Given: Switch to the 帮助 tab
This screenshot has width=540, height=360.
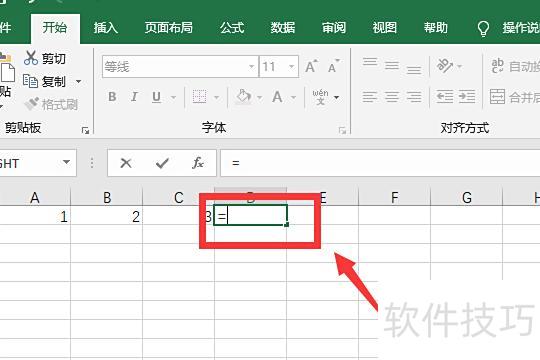Looking at the screenshot, I should click(436, 28).
